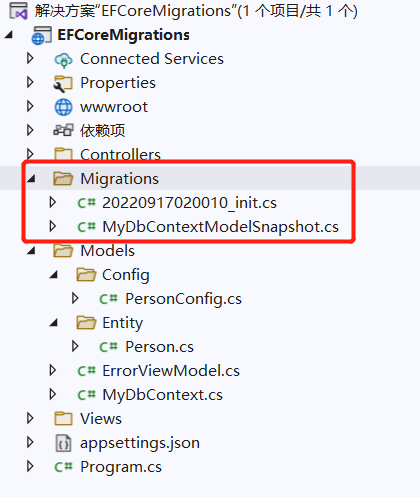Open Person.cs entity file
This screenshot has width=420, height=497.
click(159, 347)
